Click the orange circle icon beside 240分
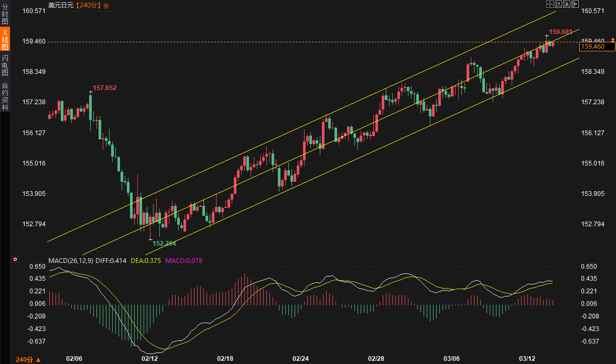616x364 pixels. (106, 5)
